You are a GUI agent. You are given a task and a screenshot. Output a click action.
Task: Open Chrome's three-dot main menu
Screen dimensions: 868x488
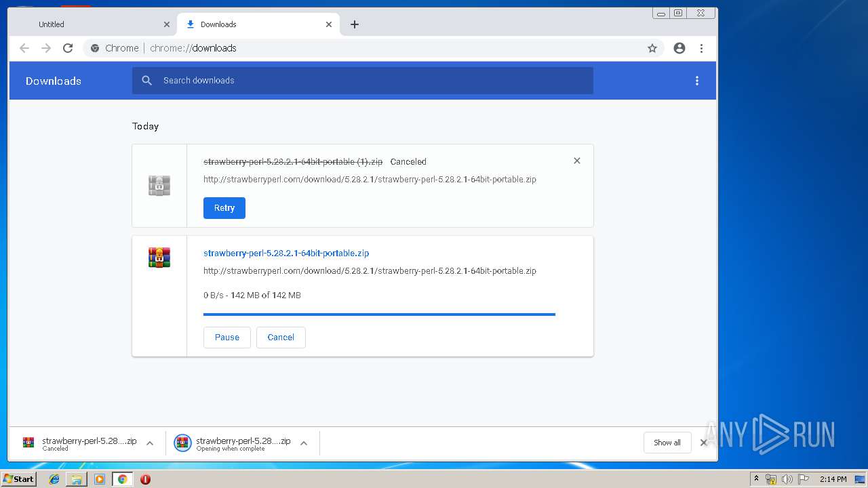(x=701, y=48)
